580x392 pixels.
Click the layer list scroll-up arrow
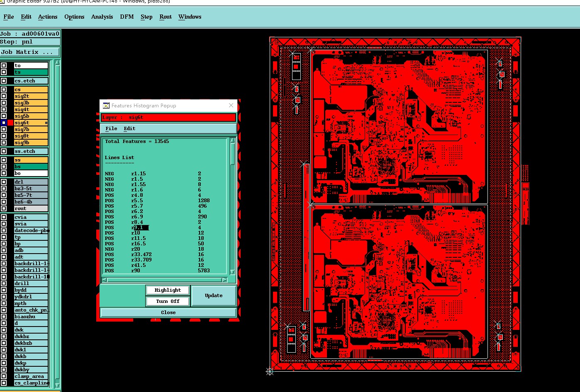(x=57, y=63)
